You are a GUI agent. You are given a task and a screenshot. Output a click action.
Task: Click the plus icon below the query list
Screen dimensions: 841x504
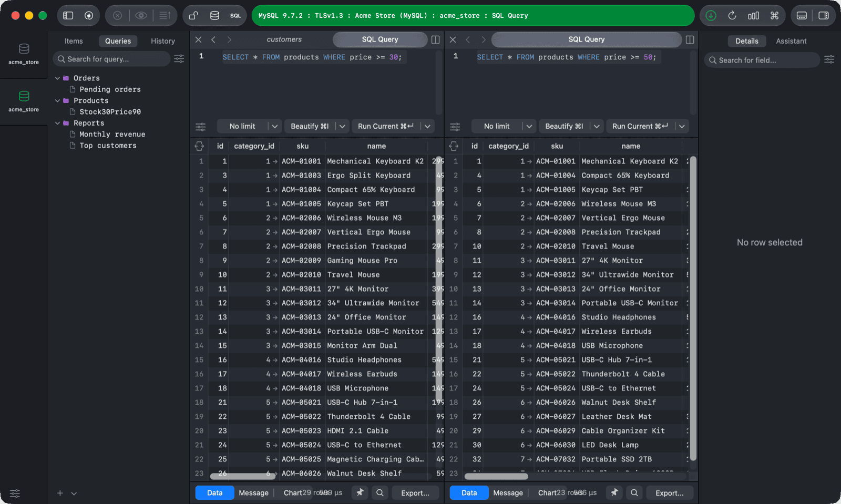tap(60, 493)
